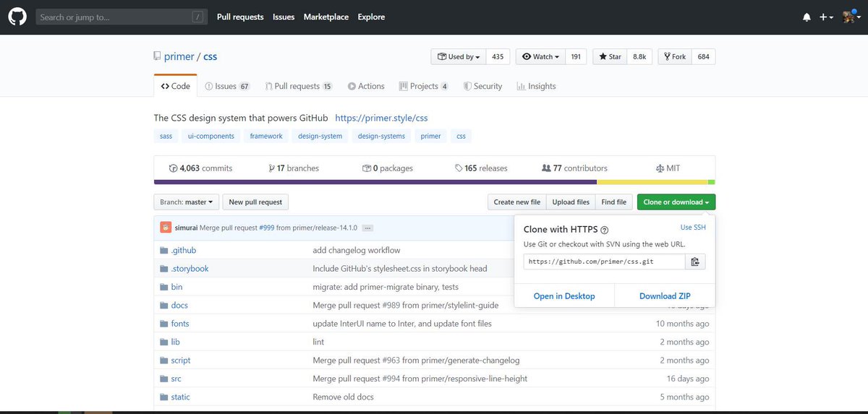Open the Used by dropdown

[x=459, y=57]
